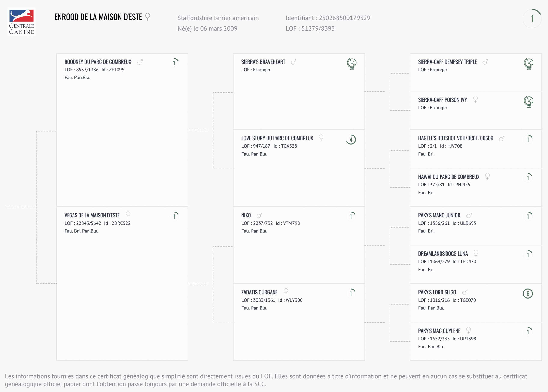548x392 pixels.
Task: Select Hawai du Parc de Combreux ancestor
Action: tap(449, 177)
